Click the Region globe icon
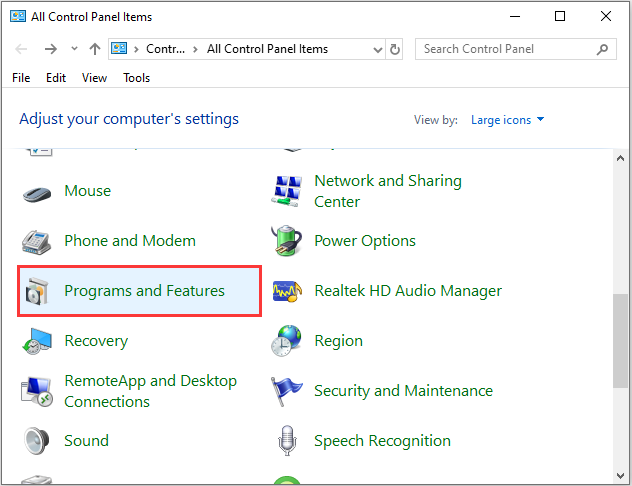 point(287,341)
